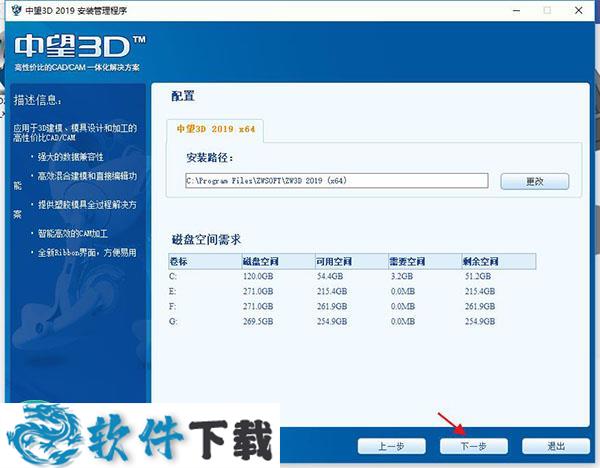Viewport: 600px width, 468px height.
Task: Click the 退出 (Exit) button
Action: click(x=556, y=446)
